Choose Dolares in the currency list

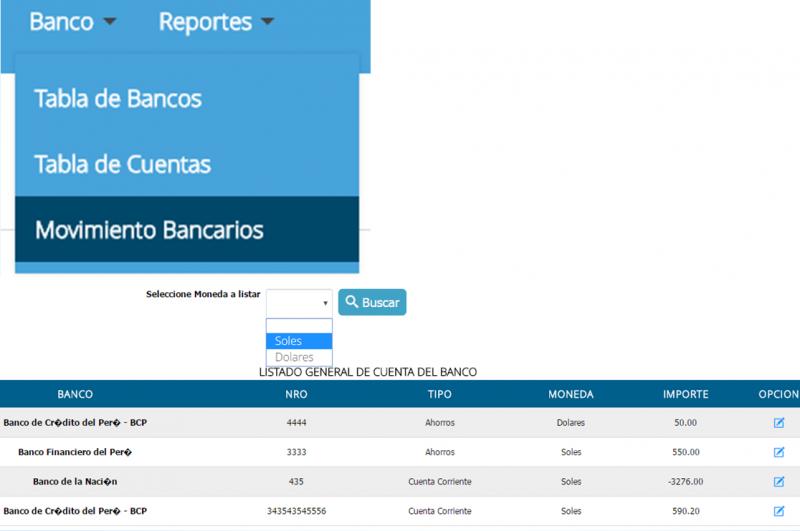(299, 357)
